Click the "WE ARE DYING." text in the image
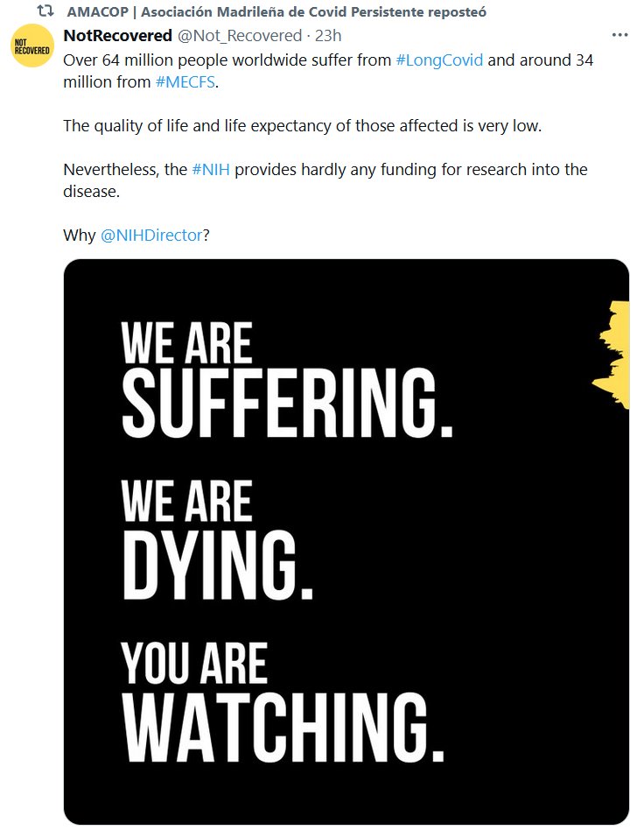This screenshot has width=644, height=837. pyautogui.click(x=216, y=542)
